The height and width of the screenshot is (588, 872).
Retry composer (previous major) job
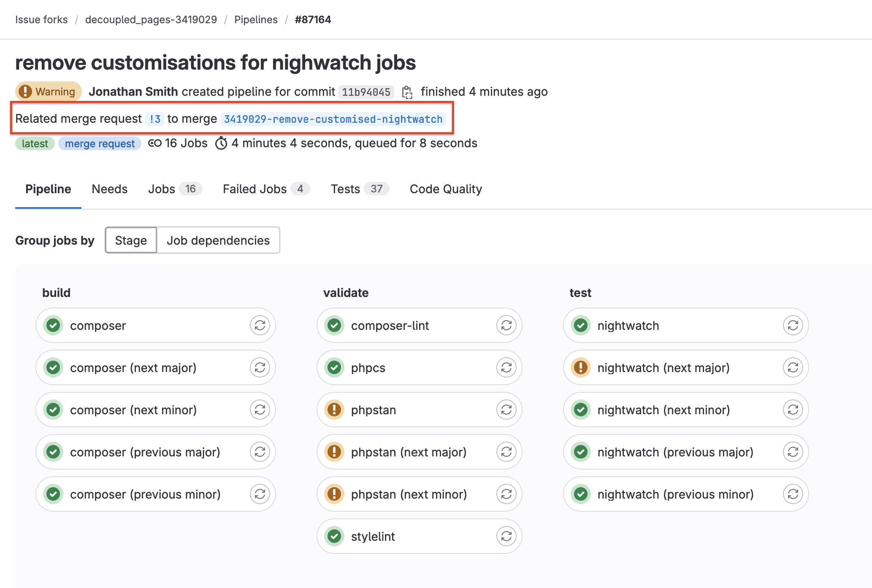pyautogui.click(x=260, y=452)
